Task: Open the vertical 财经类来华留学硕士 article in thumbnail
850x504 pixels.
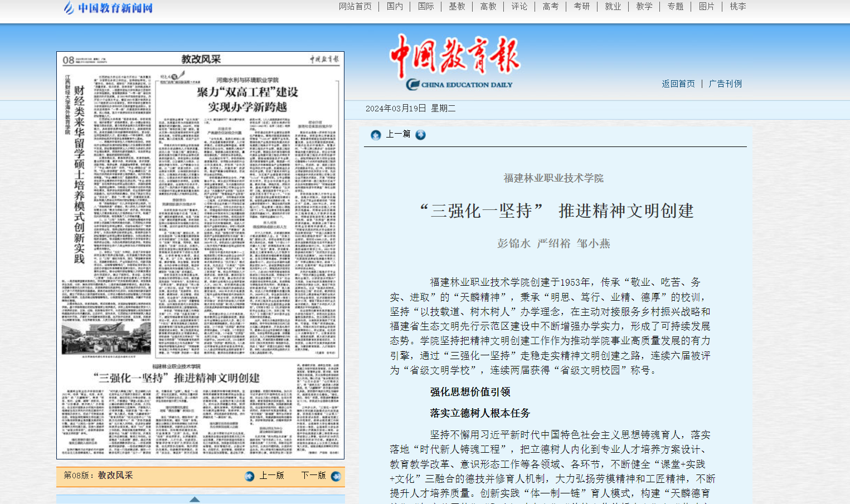Action: pyautogui.click(x=79, y=174)
